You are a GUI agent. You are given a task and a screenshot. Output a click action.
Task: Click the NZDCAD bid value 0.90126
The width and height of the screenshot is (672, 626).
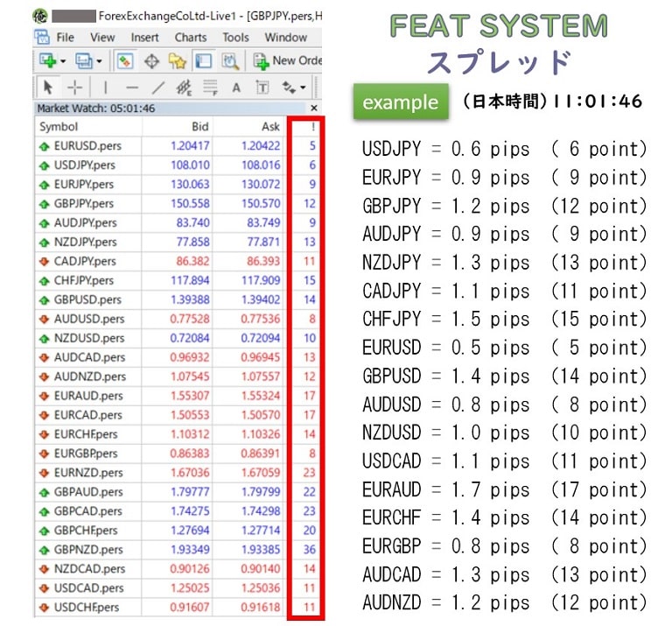190,569
